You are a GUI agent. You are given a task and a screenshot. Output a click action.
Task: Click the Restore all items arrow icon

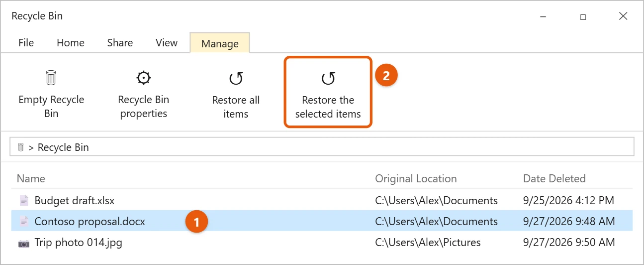pyautogui.click(x=236, y=79)
